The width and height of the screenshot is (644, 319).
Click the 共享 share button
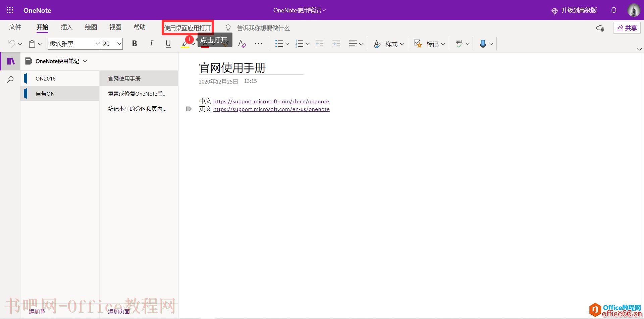627,28
